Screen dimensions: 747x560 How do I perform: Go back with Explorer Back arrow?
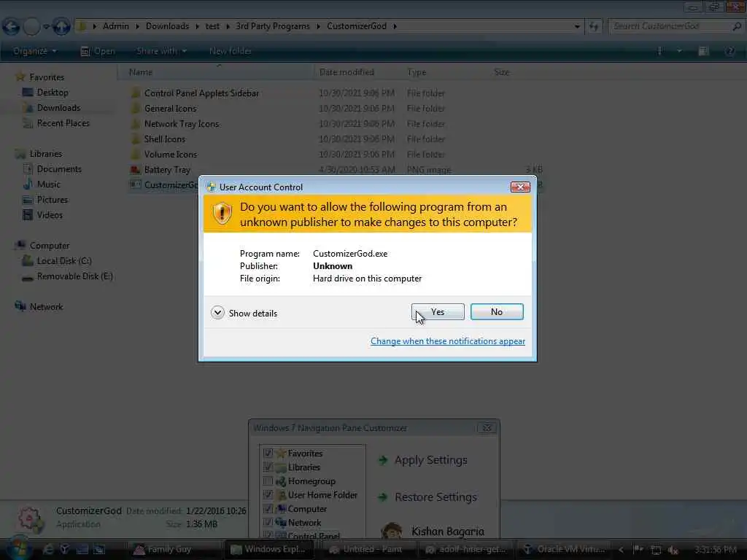(x=12, y=27)
